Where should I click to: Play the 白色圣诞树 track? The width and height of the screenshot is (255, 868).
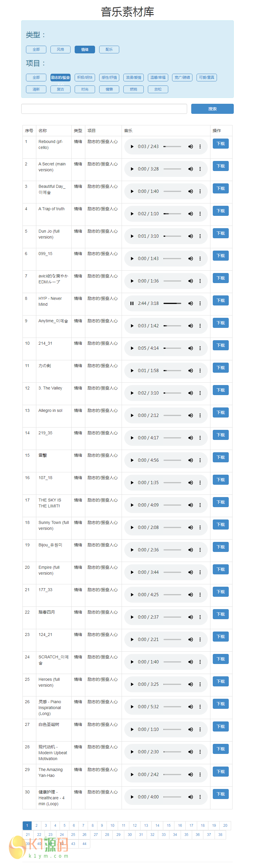coord(132,729)
